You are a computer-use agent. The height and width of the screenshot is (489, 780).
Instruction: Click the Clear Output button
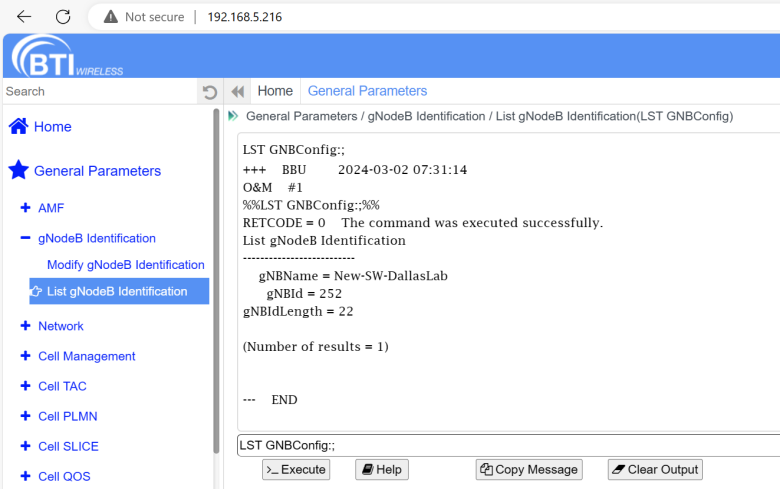pyautogui.click(x=655, y=470)
